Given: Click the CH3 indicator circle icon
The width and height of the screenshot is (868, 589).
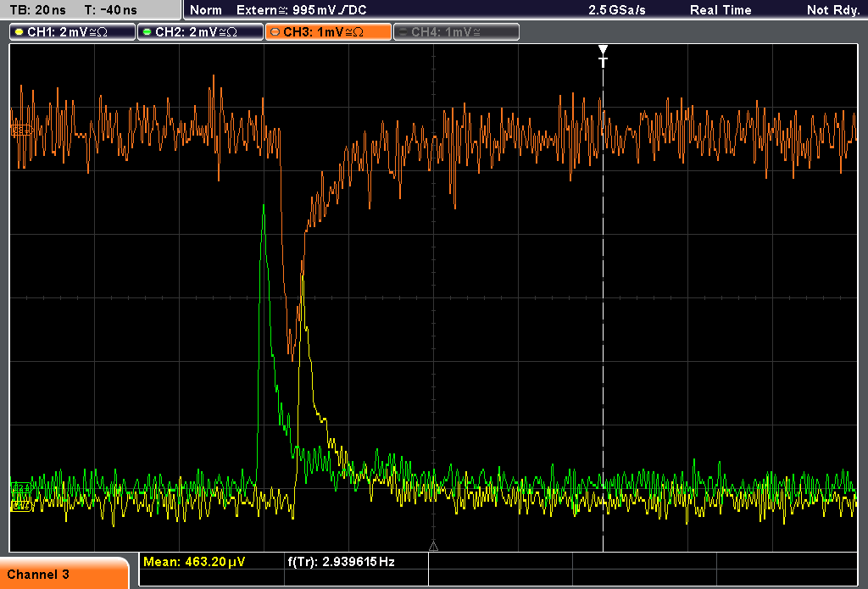Looking at the screenshot, I should coord(275,32).
